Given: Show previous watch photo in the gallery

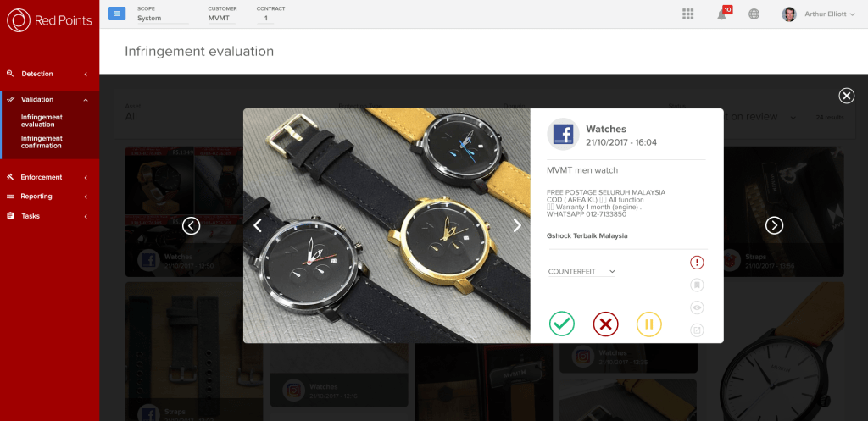Looking at the screenshot, I should pos(258,225).
